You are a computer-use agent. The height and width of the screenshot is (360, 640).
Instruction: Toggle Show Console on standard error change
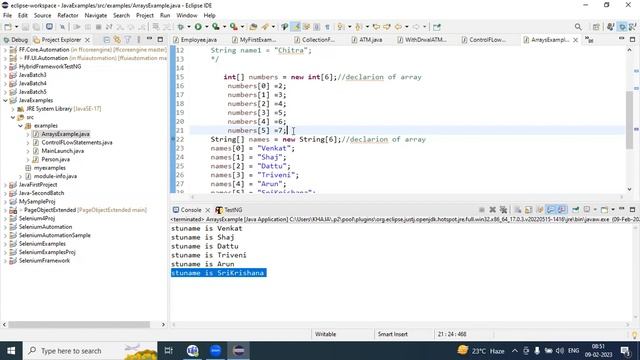562,210
